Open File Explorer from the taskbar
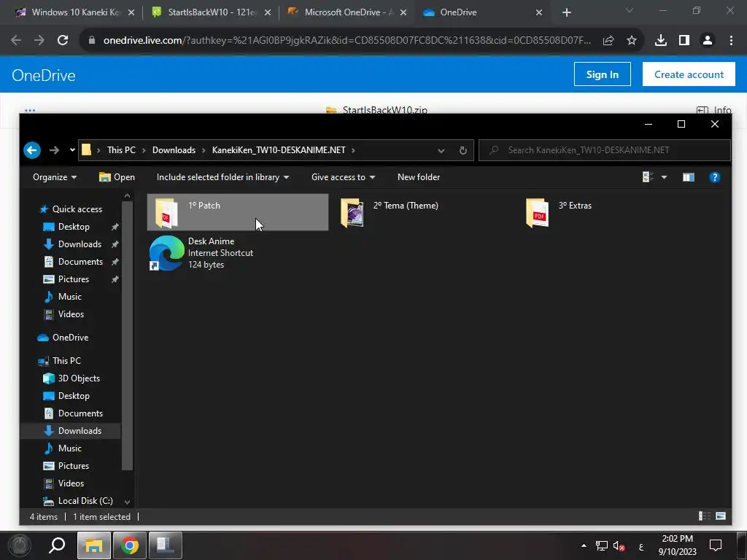 [94, 545]
